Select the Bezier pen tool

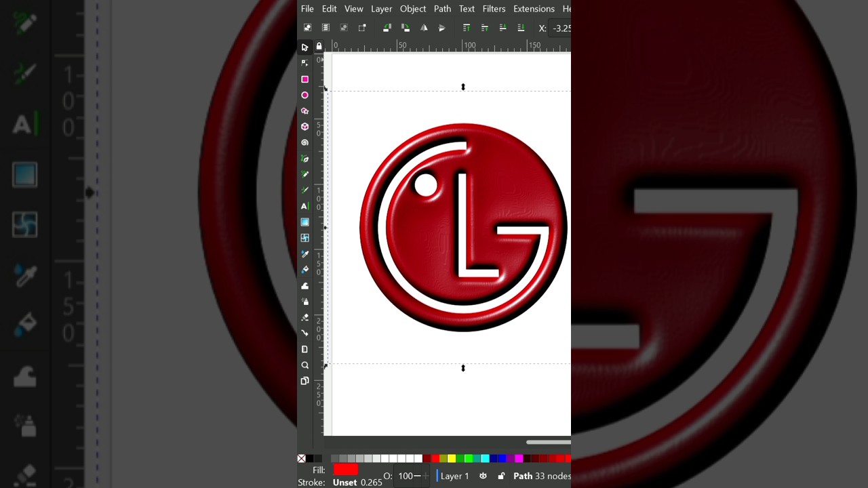tap(304, 159)
